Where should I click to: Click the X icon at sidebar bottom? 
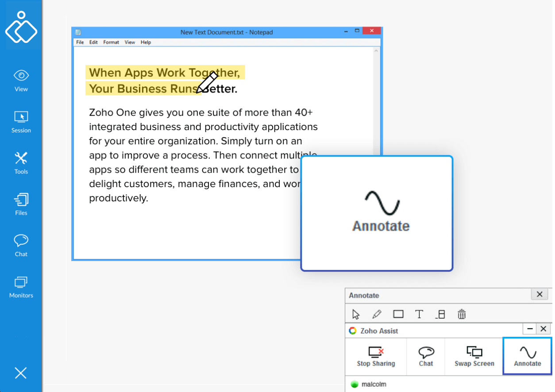(x=21, y=373)
